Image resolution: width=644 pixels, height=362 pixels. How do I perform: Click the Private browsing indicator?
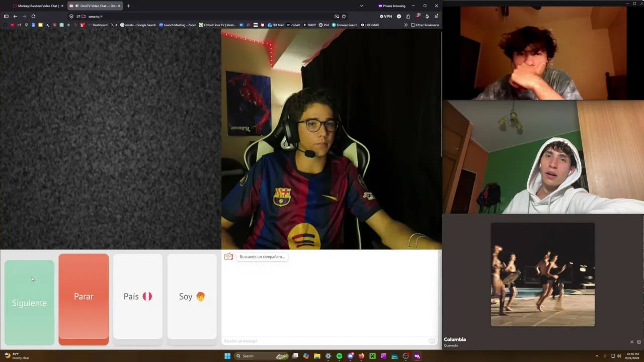coord(392,6)
